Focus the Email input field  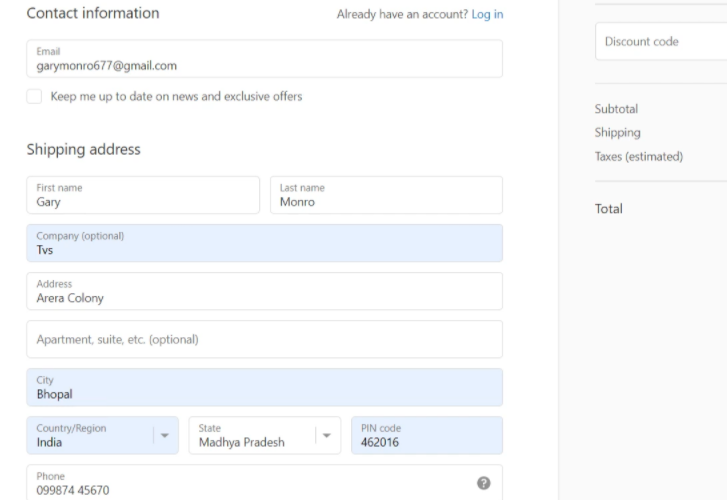[x=264, y=59]
